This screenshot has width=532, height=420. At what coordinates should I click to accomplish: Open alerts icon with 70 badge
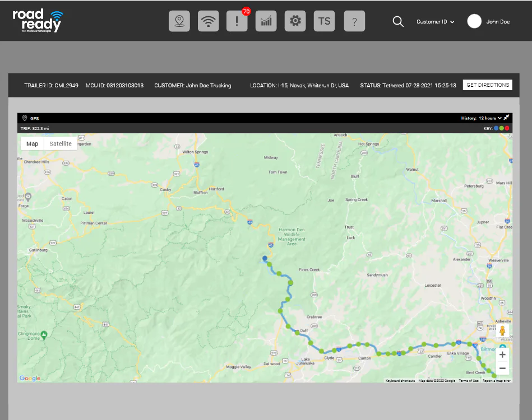[x=237, y=21]
